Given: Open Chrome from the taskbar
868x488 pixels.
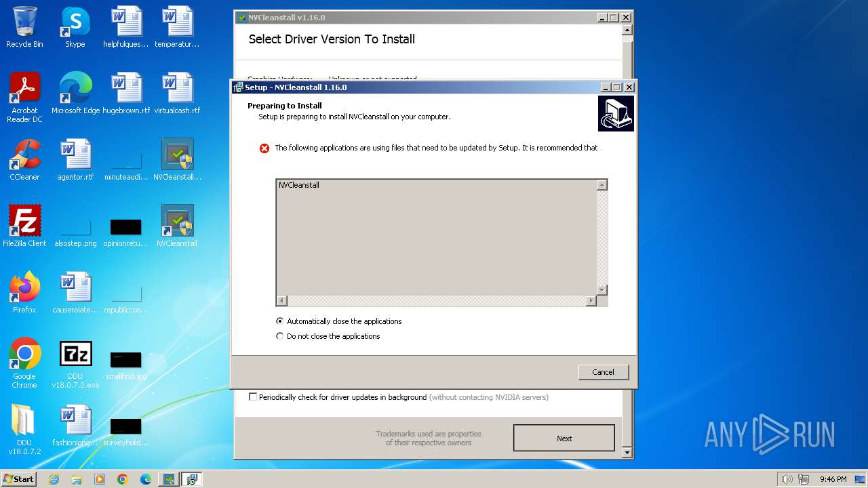Looking at the screenshot, I should pos(123,479).
